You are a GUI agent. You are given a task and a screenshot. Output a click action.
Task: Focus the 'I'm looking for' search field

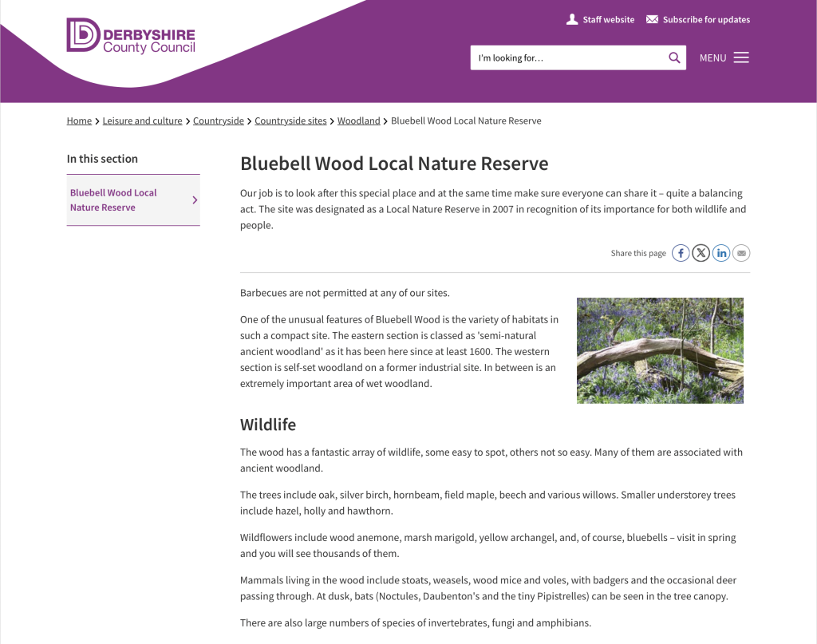[568, 57]
